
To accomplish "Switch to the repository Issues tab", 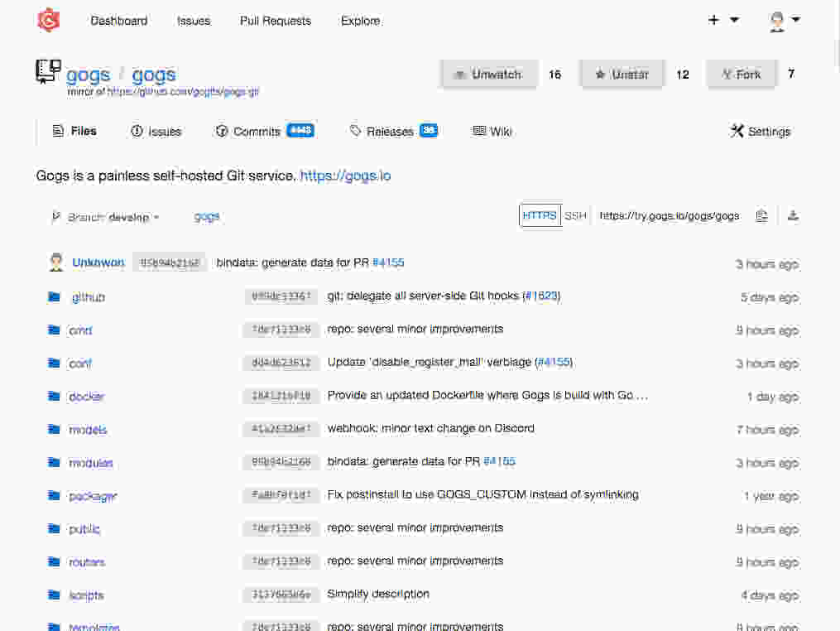I will (156, 132).
